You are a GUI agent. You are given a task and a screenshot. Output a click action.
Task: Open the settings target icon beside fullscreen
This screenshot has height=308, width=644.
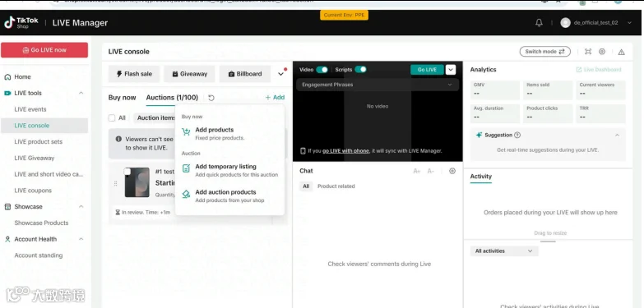(x=602, y=52)
